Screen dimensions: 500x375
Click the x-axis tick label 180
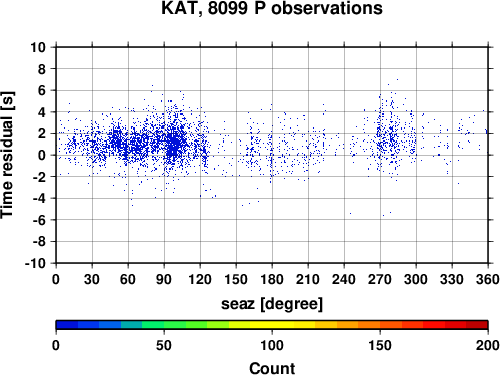point(272,279)
